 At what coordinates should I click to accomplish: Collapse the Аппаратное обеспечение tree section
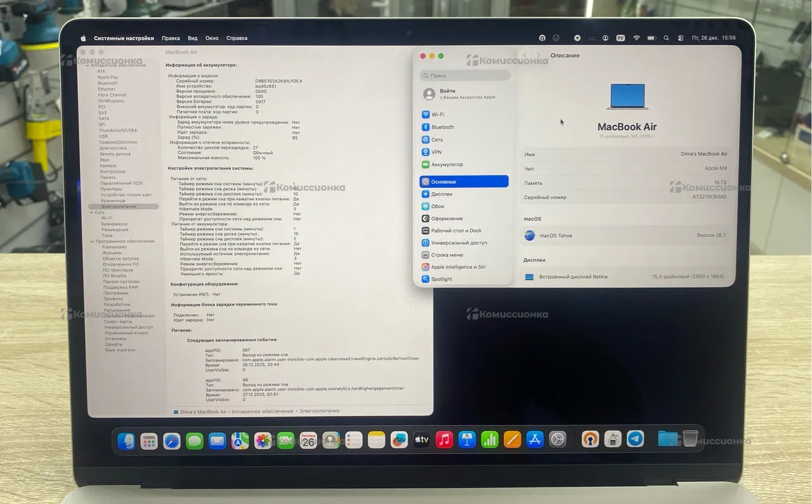point(89,65)
